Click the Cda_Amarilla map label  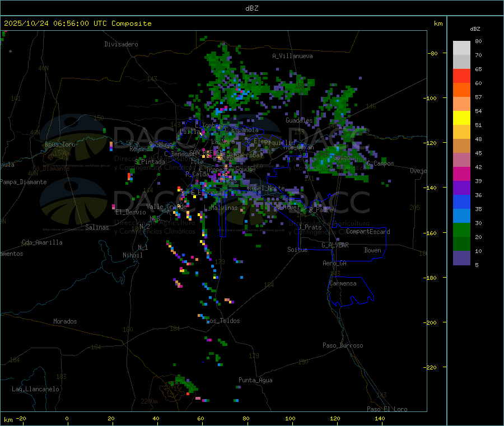click(x=42, y=242)
